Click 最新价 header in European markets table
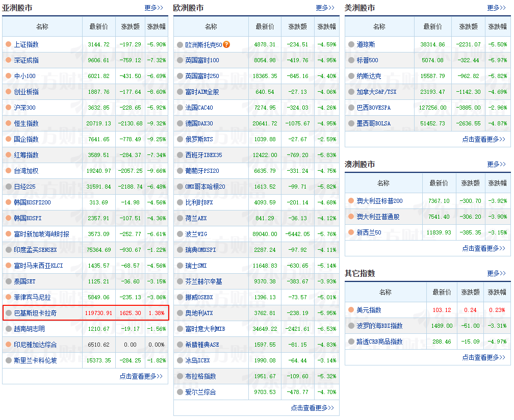Image resolution: width=514 pixels, height=420 pixels. [x=265, y=27]
